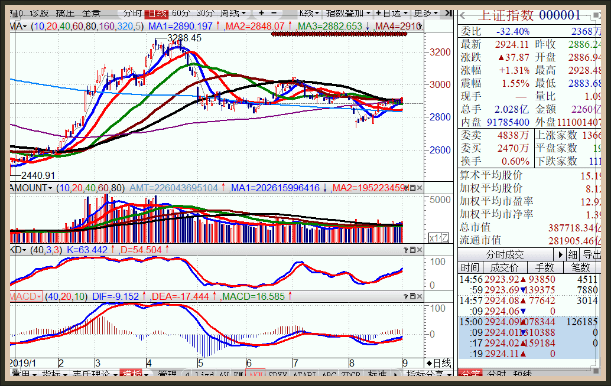Click the ◆日线 period marker below chart
The height and width of the screenshot is (386, 611).
tap(438, 363)
